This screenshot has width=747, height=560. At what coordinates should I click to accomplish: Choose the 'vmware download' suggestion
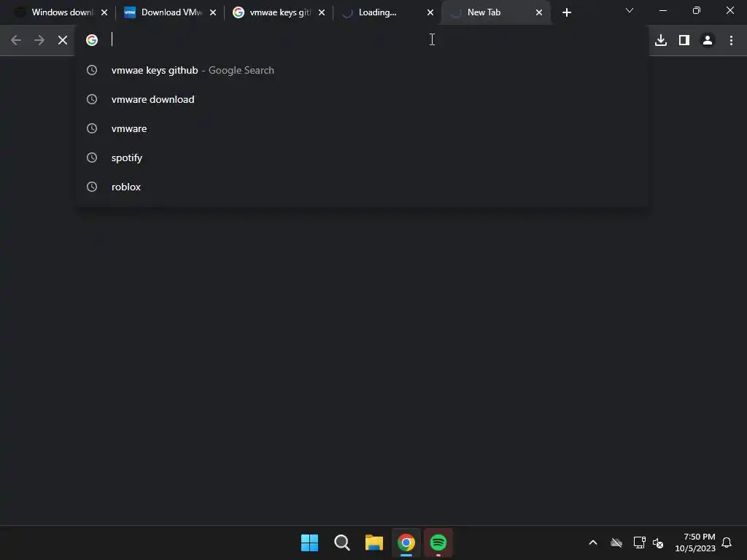coord(361,99)
